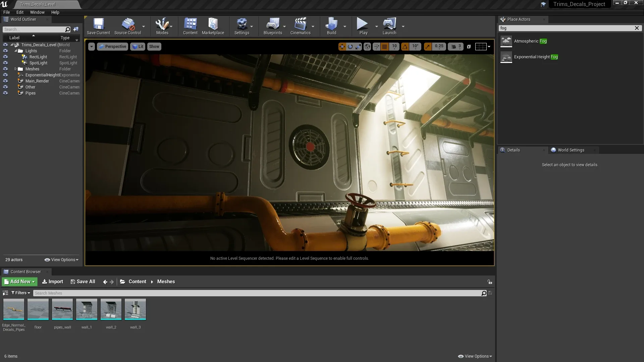
Task: Open the Perspective viewport dropdown
Action: click(112, 46)
